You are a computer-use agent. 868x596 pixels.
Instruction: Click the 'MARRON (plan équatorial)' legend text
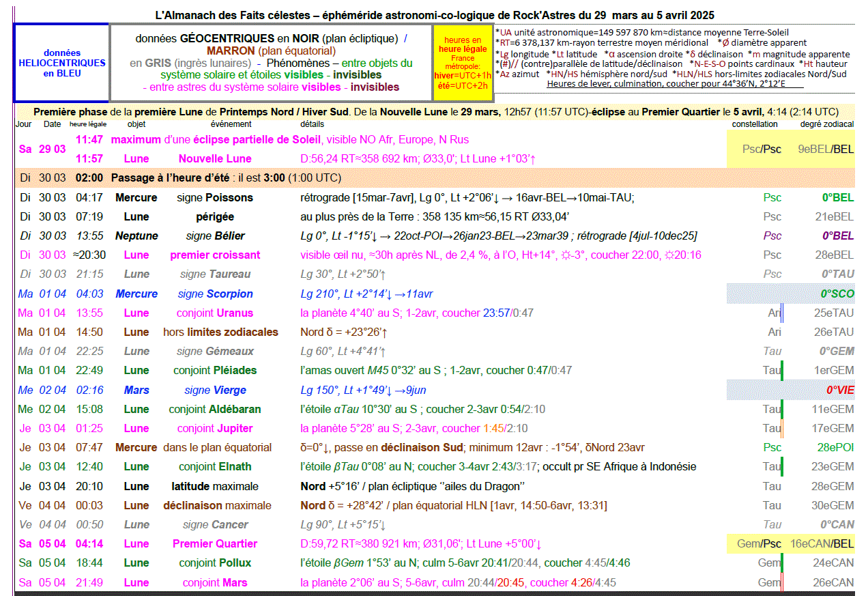point(271,51)
